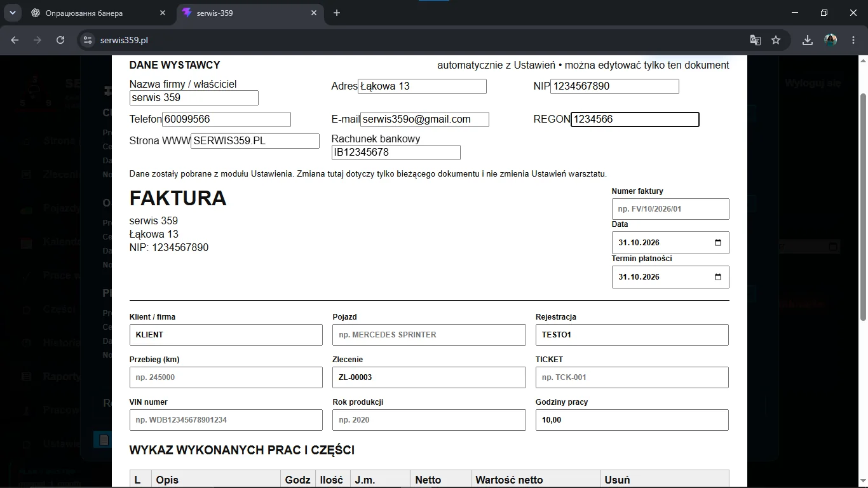Open the calendar picker for Termin płatności

tap(718, 277)
